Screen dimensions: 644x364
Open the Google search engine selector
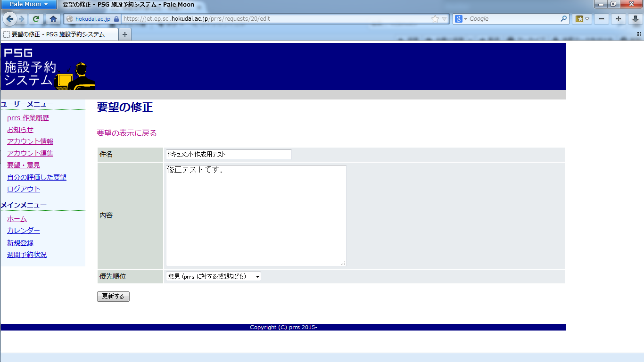pos(461,19)
